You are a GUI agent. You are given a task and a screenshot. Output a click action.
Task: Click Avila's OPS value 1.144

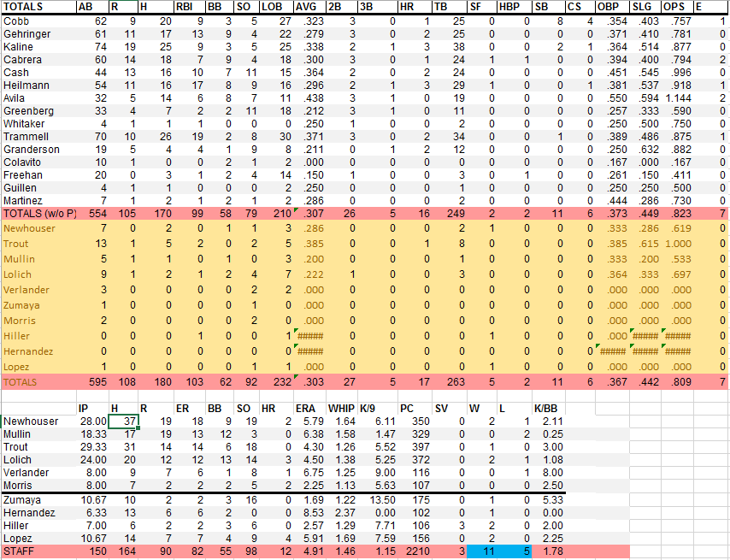[677, 98]
